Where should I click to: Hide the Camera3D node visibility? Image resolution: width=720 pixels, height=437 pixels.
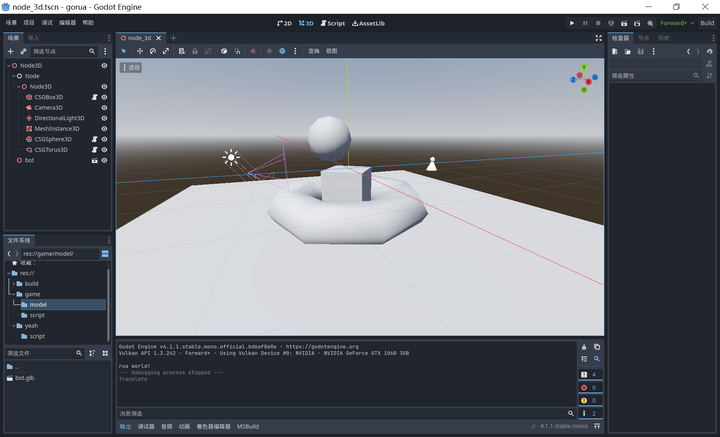click(104, 107)
